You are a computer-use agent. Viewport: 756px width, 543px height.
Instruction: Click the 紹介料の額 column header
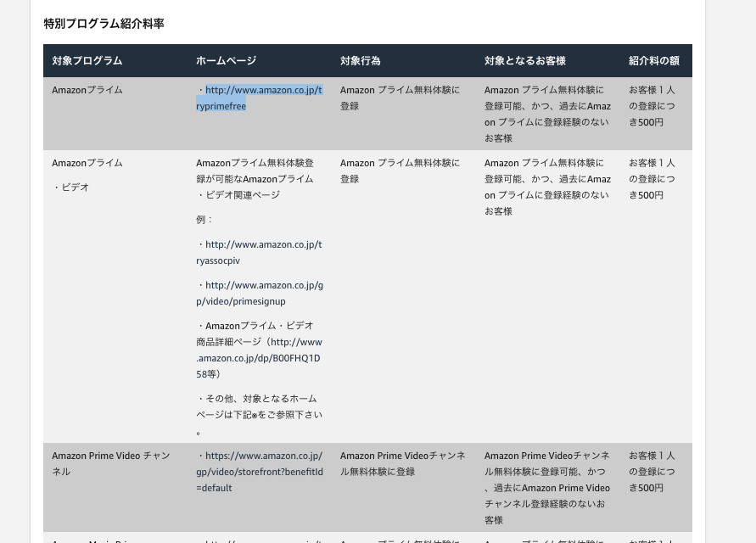click(654, 61)
